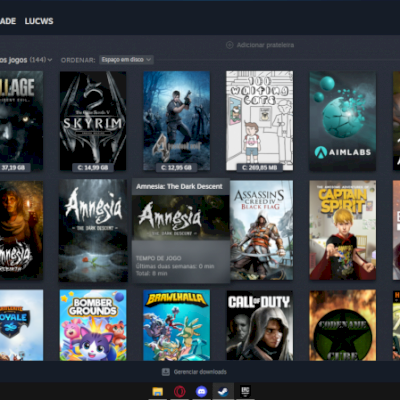Open the LUCWS profile menu
This screenshot has width=400, height=400.
[x=39, y=21]
